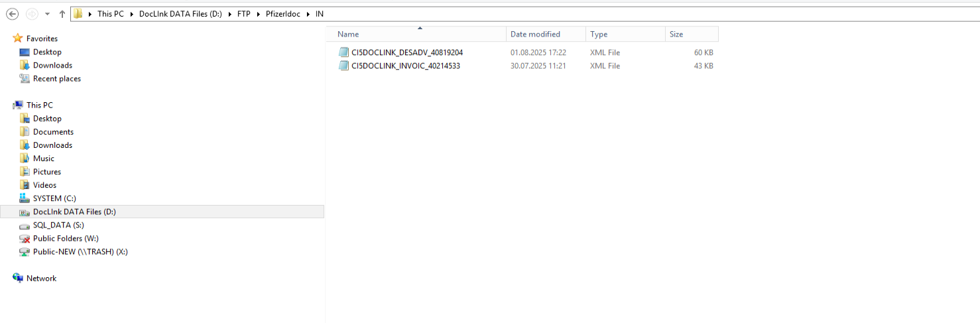Select DocLink DATA Files (D:) in tree
Screen dimensions: 980x323
tap(74, 212)
